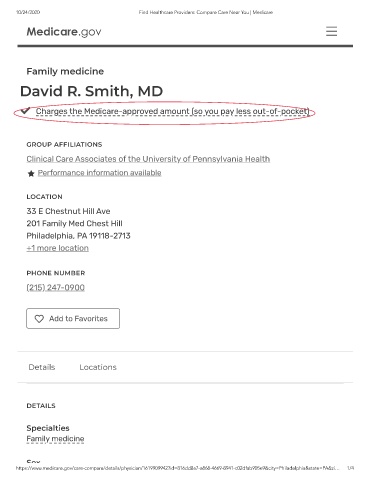The image size is (370, 480).
Task: Expand the +1 more location link
Action: pos(58,248)
